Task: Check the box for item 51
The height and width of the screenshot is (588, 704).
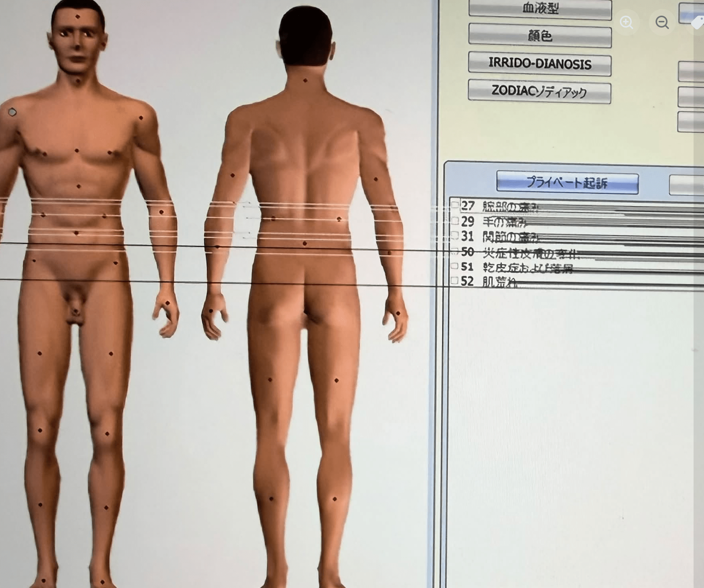Action: pos(454,266)
